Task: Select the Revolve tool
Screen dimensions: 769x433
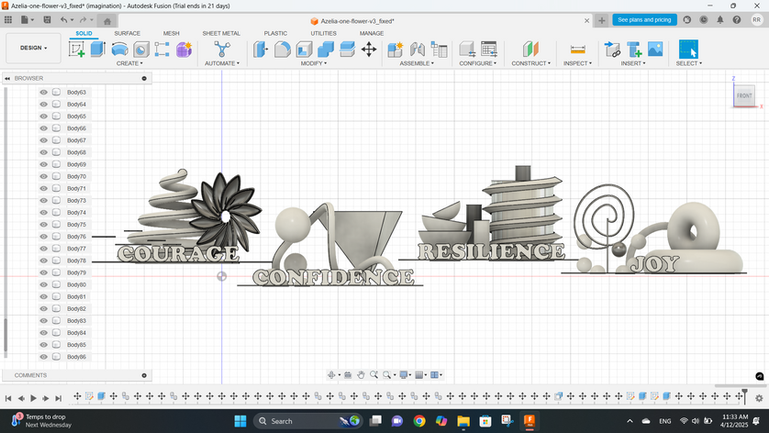Action: 120,50
